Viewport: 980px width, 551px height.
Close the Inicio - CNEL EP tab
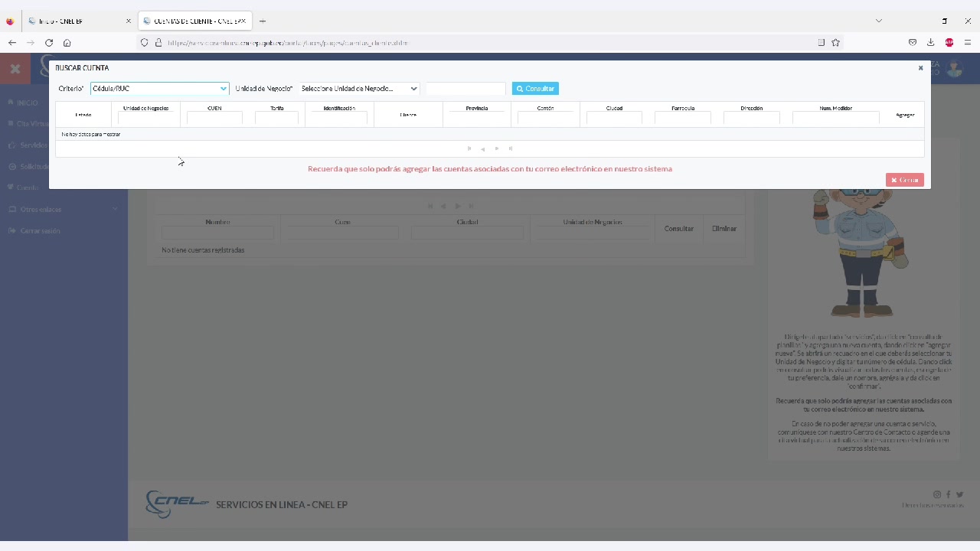coord(128,21)
